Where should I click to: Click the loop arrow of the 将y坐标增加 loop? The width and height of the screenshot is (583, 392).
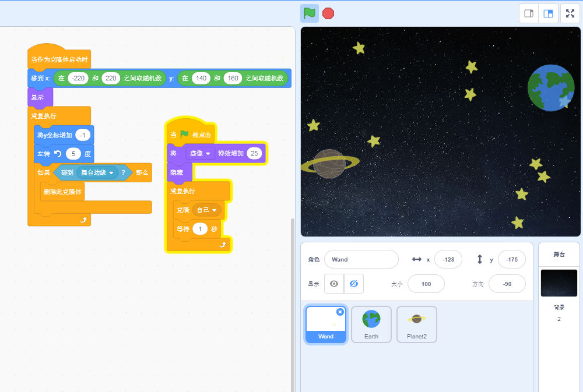click(83, 220)
